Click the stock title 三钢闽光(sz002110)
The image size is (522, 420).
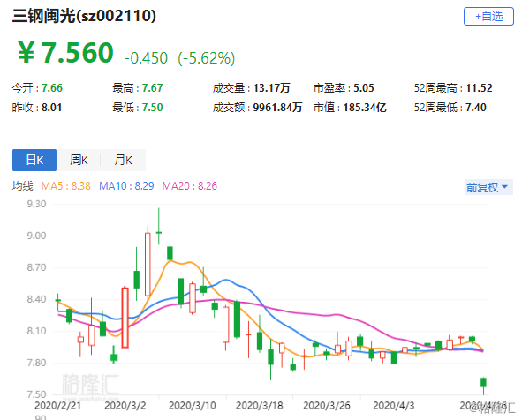point(84,16)
